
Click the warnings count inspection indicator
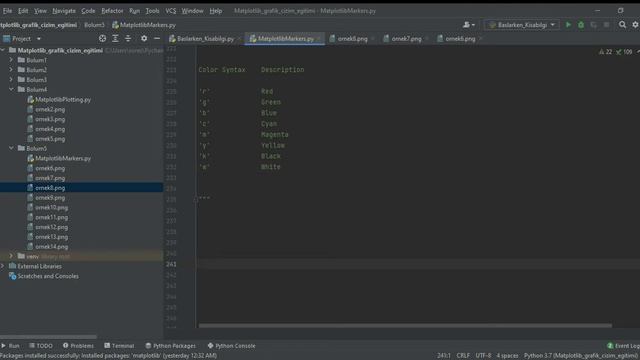605,52
